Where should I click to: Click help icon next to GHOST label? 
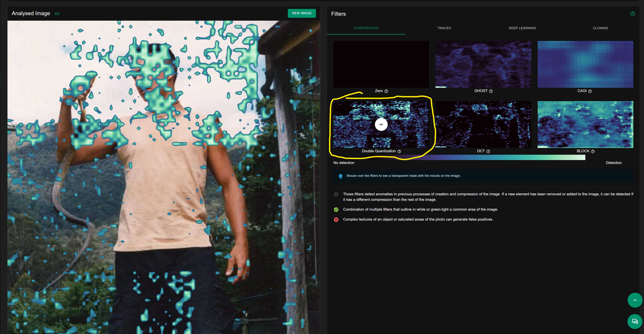(x=491, y=91)
